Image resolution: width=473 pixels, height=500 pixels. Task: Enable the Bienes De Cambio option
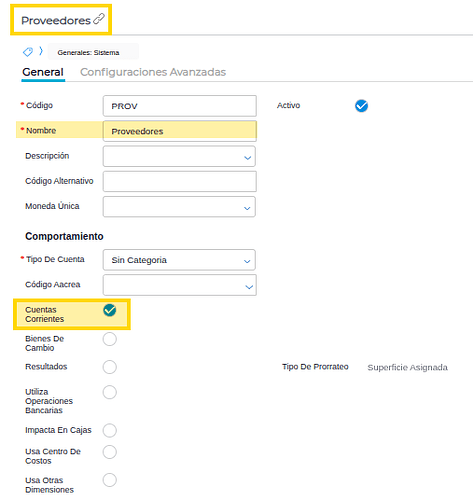pyautogui.click(x=110, y=339)
